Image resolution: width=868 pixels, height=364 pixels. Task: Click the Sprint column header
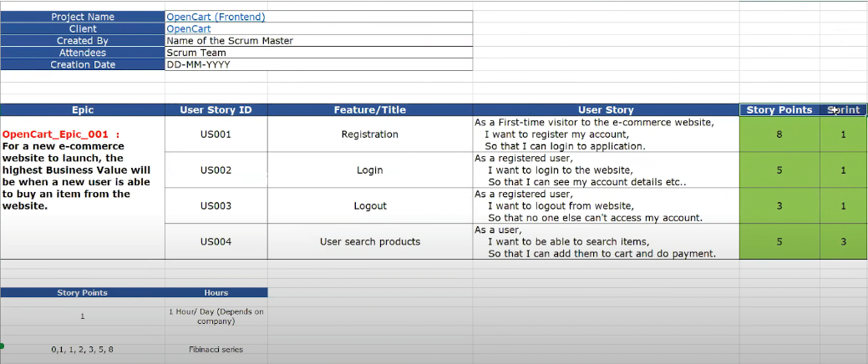coord(844,110)
